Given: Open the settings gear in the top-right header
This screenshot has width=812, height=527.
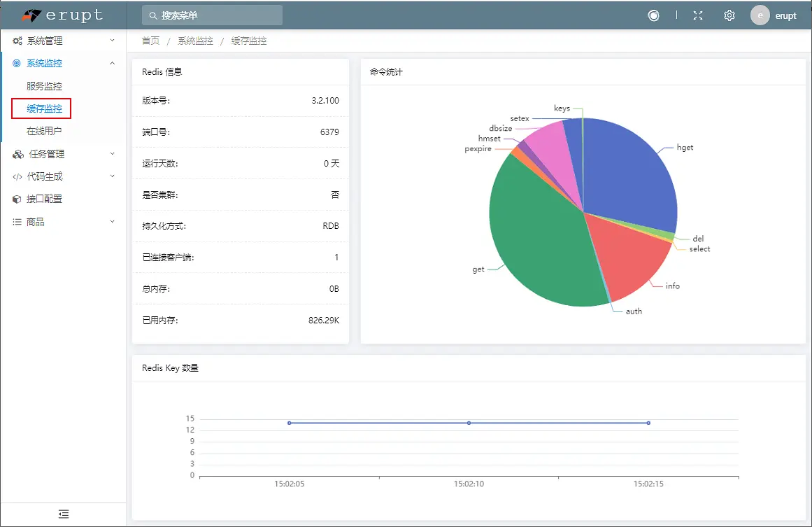Looking at the screenshot, I should click(x=729, y=15).
